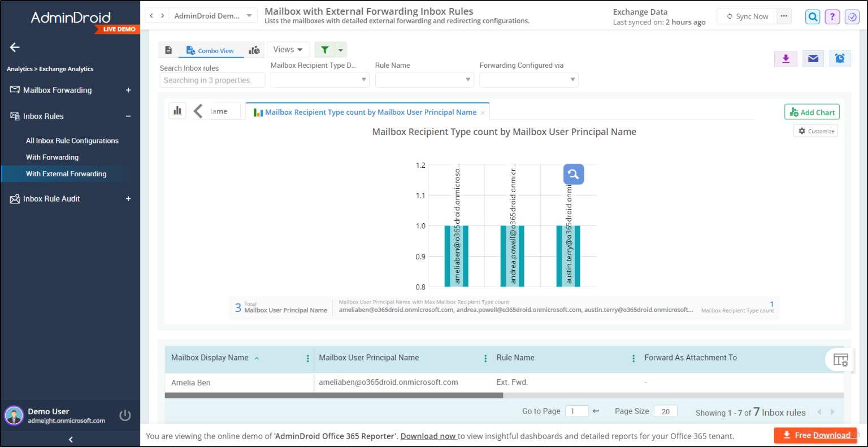
Task: Click the Add Chart button
Action: tap(811, 112)
